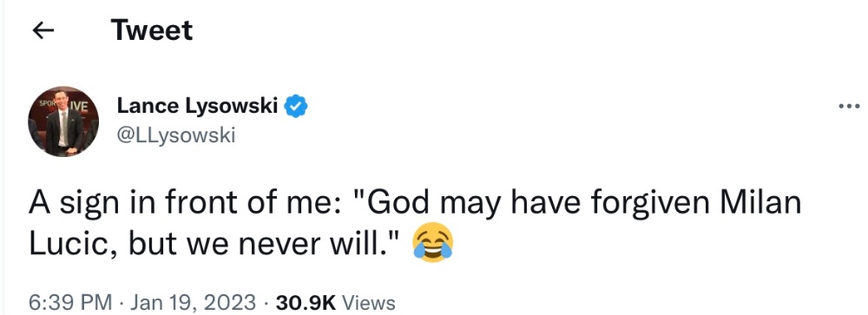View the 30.9K view count
This screenshot has height=315, width=868.
[306, 303]
